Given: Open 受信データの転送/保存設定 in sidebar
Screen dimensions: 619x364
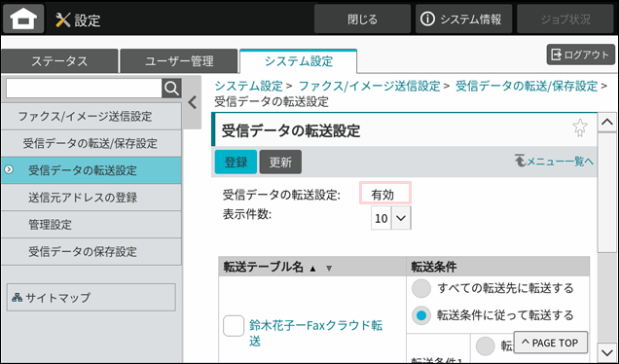Looking at the screenshot, I should (91, 143).
